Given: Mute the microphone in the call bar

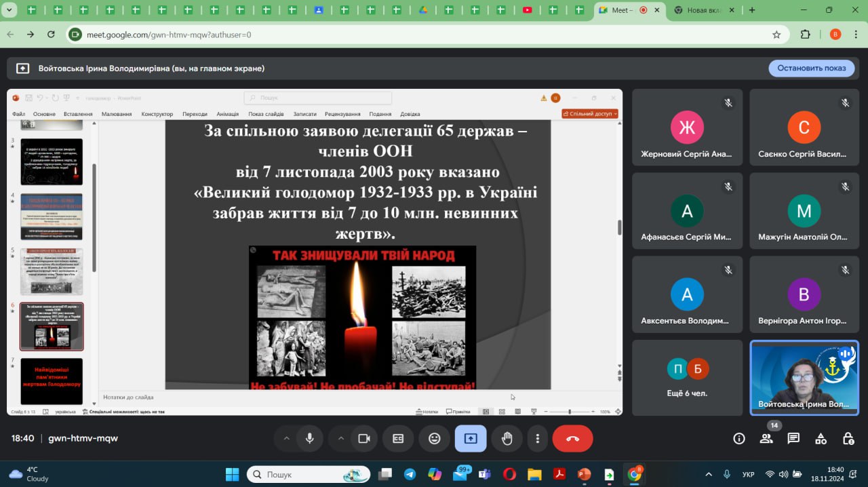Looking at the screenshot, I should 310,438.
